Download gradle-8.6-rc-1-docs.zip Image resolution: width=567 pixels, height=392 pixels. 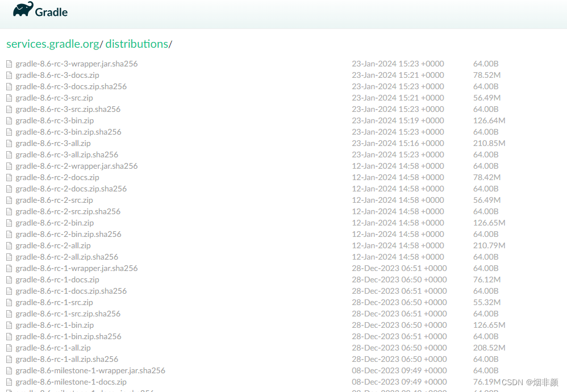pyautogui.click(x=57, y=280)
